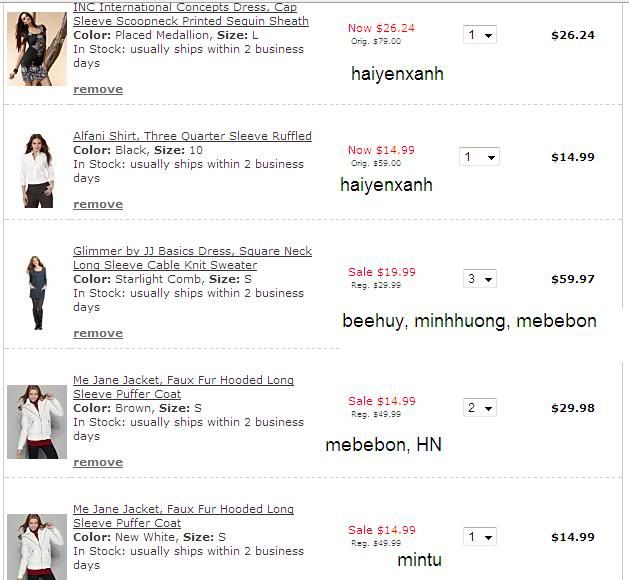
Task: View the Glimmer sweater dress thumbnail
Action: (x=37, y=292)
